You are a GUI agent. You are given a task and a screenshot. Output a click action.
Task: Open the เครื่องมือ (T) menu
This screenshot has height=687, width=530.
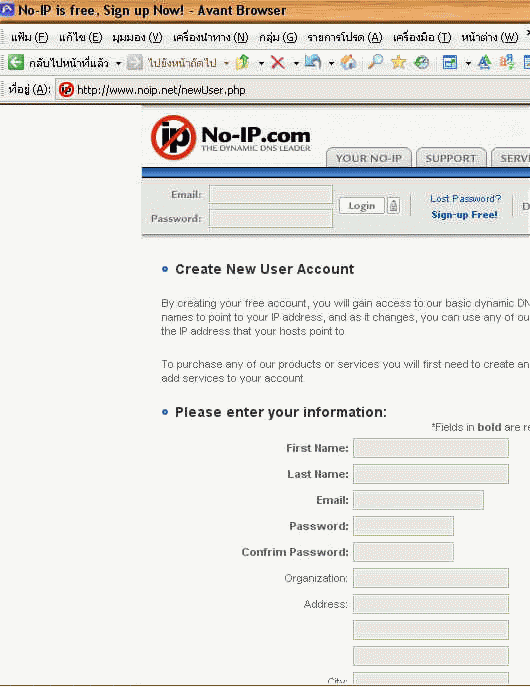422,38
